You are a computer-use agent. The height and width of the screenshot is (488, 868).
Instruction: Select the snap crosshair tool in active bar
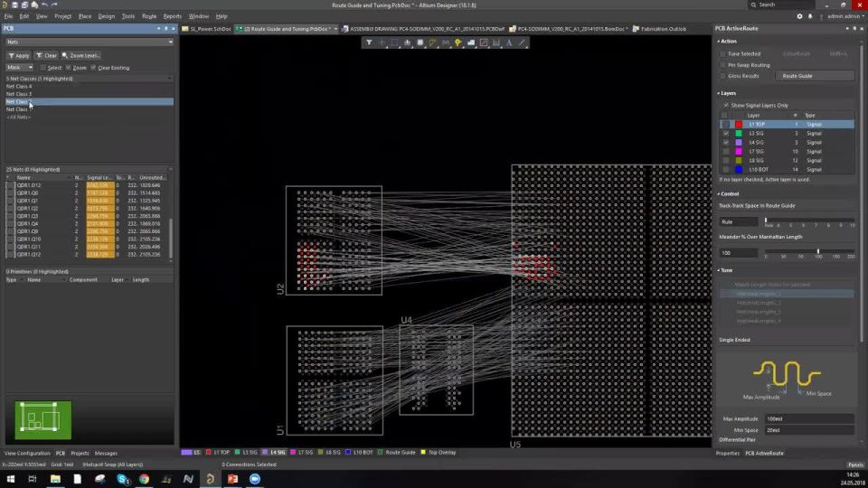[382, 42]
